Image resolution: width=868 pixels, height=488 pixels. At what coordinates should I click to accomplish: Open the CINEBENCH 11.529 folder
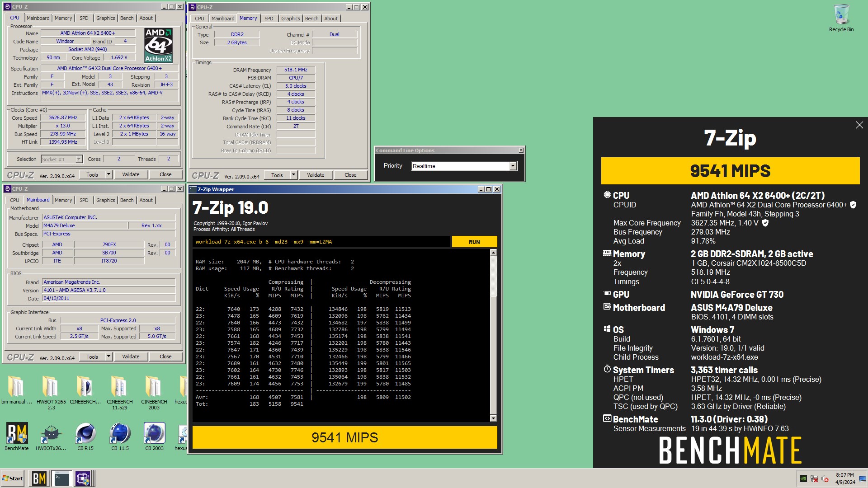coord(120,392)
